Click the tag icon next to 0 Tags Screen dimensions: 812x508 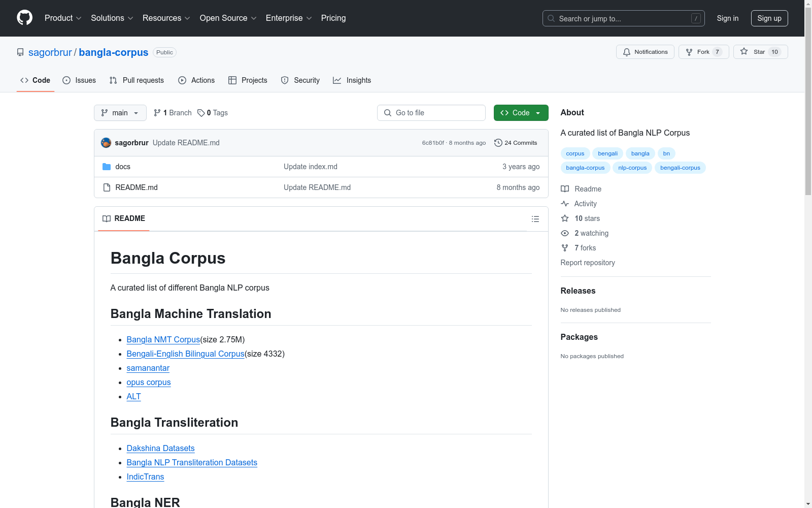click(201, 113)
